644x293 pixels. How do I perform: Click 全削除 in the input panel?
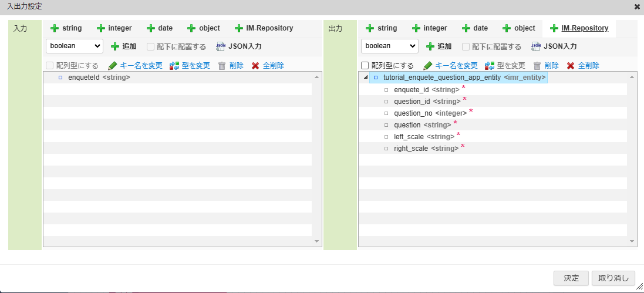pos(267,65)
